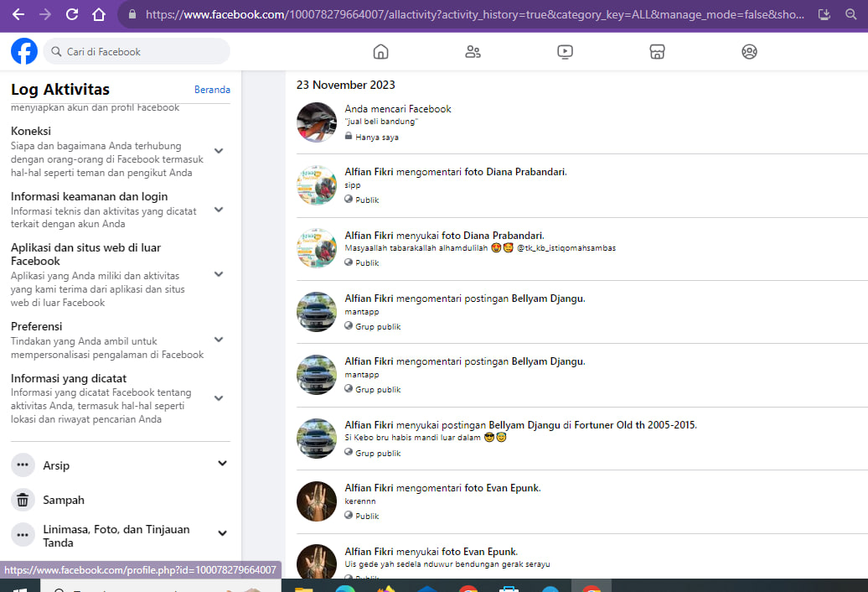This screenshot has width=868, height=592.
Task: Click the three-dots icon beside Arsip
Action: 23,465
